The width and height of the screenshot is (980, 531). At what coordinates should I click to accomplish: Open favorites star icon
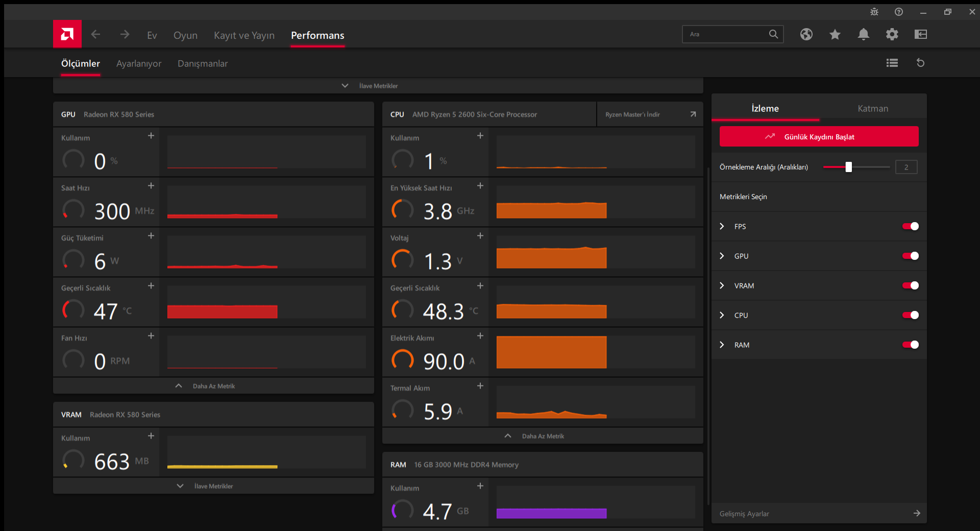pos(835,34)
